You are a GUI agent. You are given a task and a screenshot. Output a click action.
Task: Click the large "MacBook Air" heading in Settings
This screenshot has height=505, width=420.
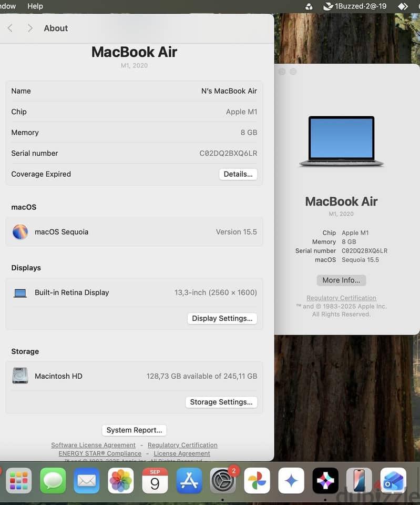[x=134, y=52]
